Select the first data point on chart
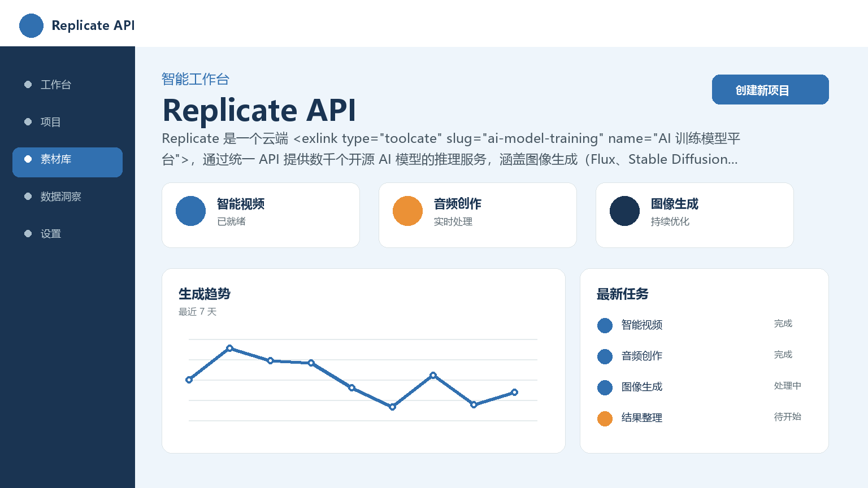 [189, 380]
